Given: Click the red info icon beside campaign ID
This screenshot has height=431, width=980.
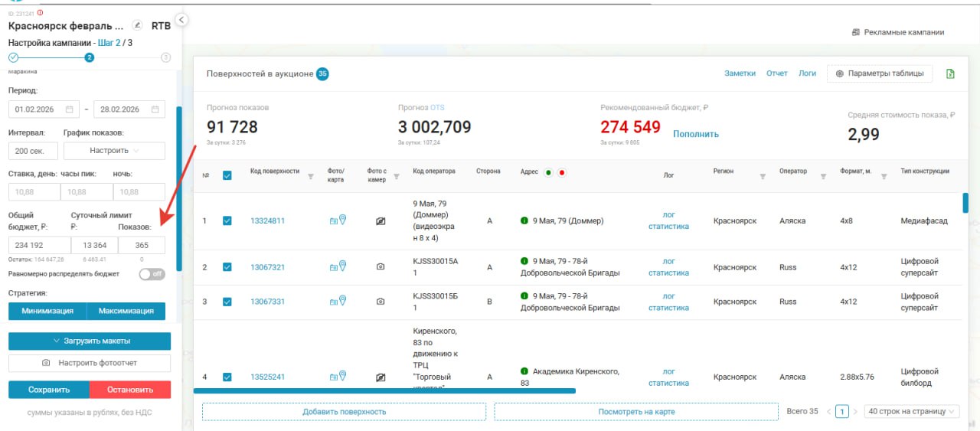Looking at the screenshot, I should (40, 13).
